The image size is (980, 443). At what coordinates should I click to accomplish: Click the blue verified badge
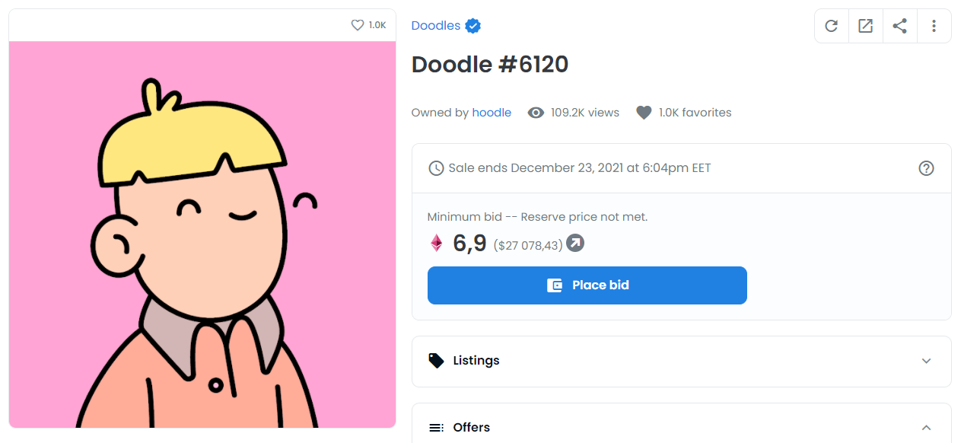pos(473,26)
